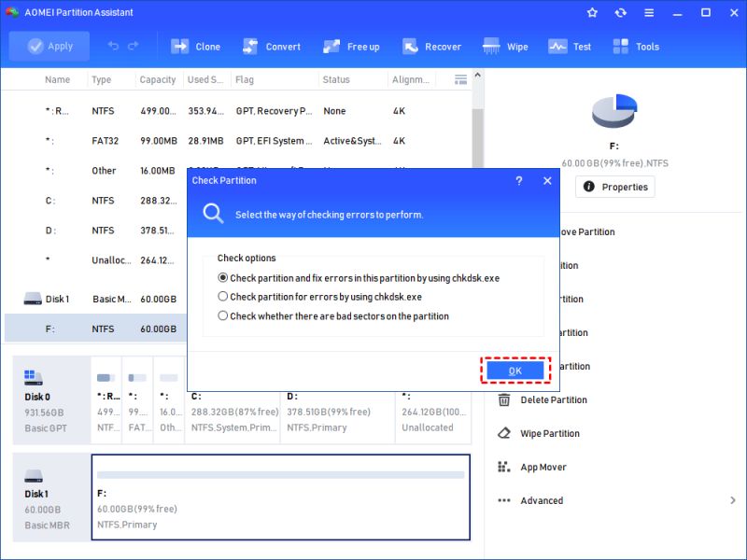Screen dimensions: 747x560
Task: Select check and fix errors using chkdsk.exe
Action: coord(223,276)
